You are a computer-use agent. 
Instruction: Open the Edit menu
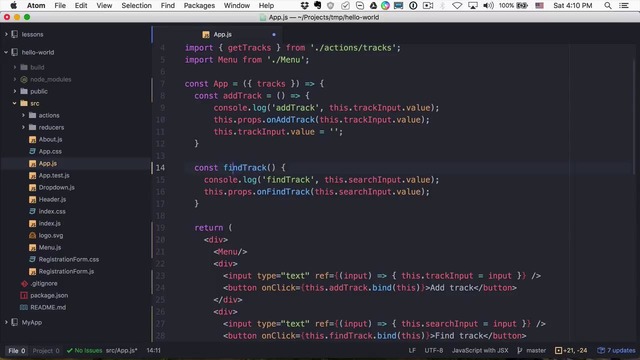(x=81, y=5)
